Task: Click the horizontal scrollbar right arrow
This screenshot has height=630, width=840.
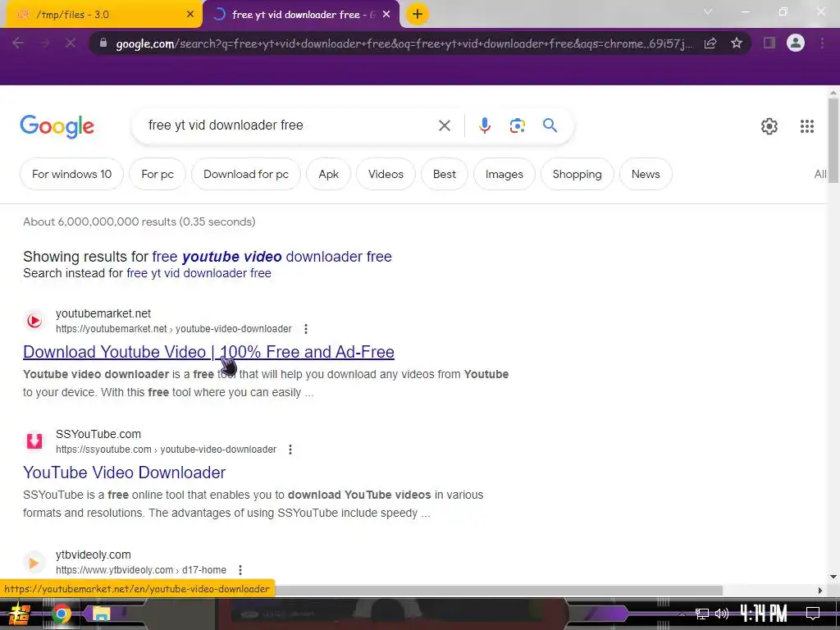Action: tap(820, 591)
